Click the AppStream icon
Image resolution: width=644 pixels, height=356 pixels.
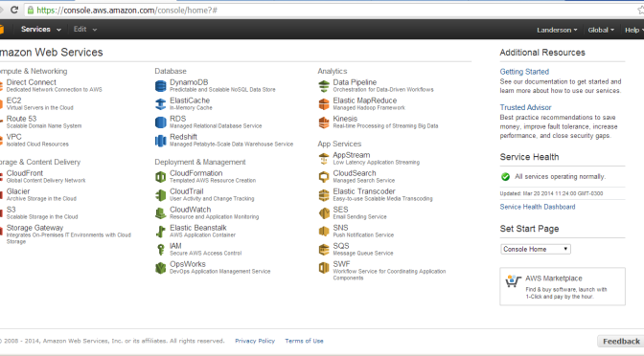point(324,159)
